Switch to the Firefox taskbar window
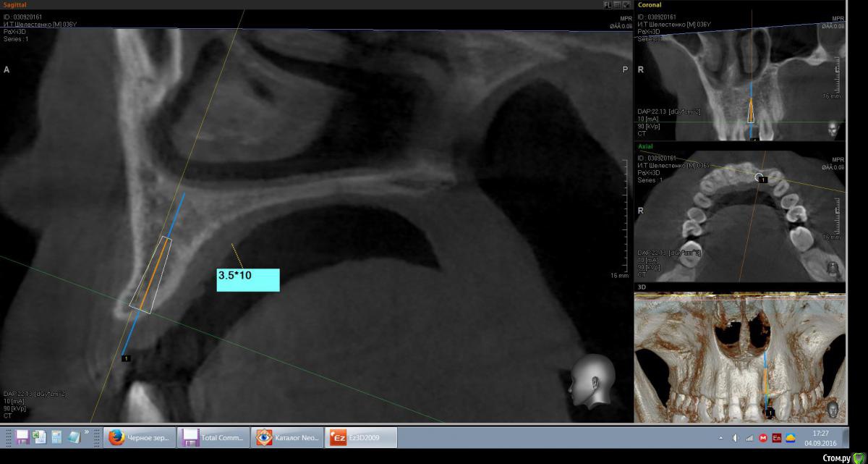868x464 pixels. coord(141,437)
